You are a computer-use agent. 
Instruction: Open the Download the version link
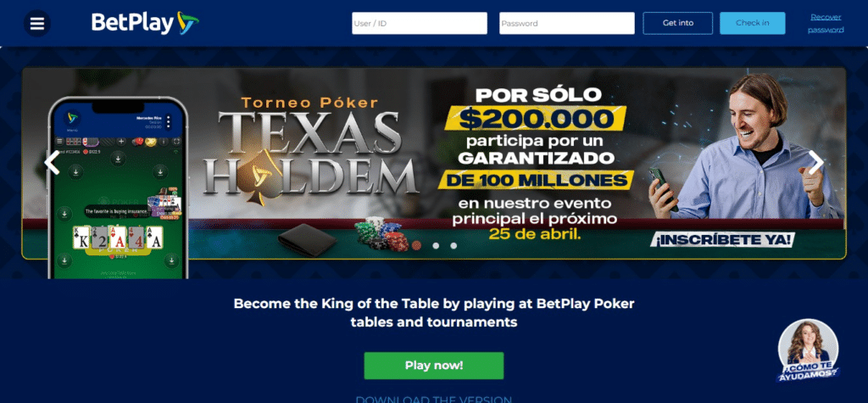coord(434,399)
